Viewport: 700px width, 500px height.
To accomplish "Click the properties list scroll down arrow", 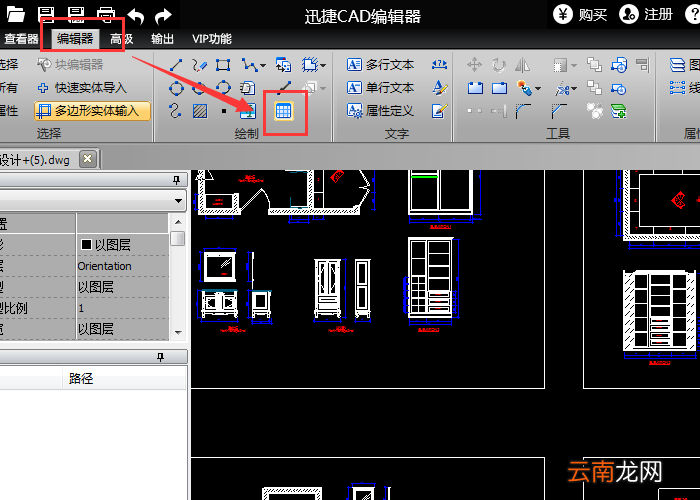I will coord(178,333).
